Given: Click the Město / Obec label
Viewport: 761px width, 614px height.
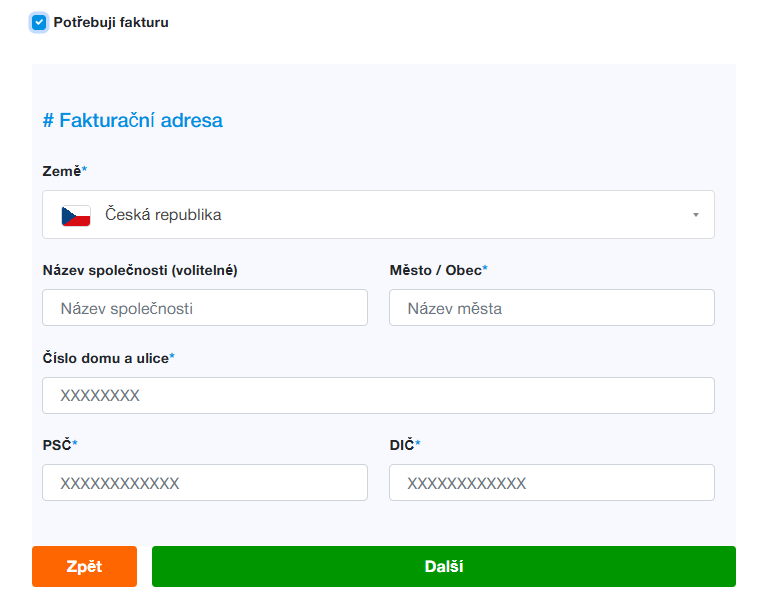Looking at the screenshot, I should pyautogui.click(x=438, y=270).
